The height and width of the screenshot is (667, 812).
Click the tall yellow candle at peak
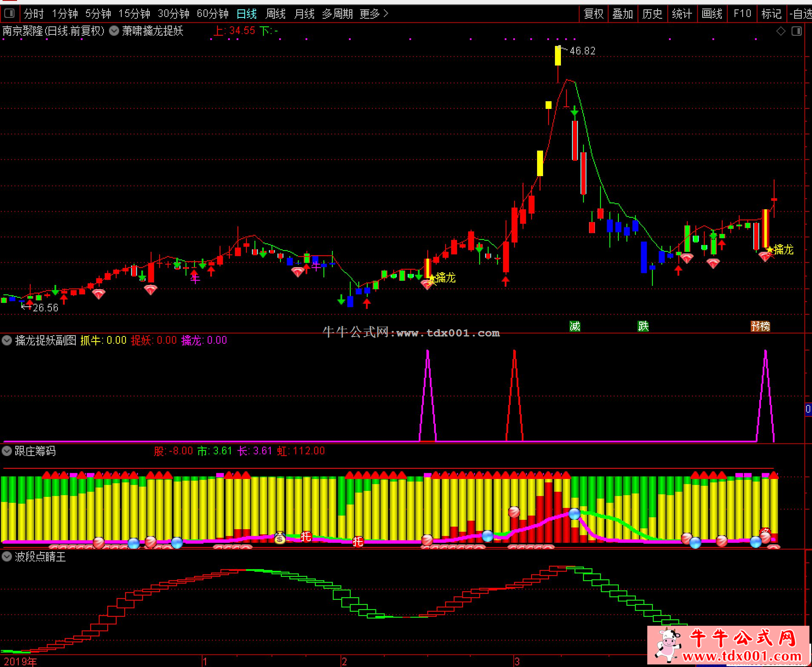click(x=558, y=56)
